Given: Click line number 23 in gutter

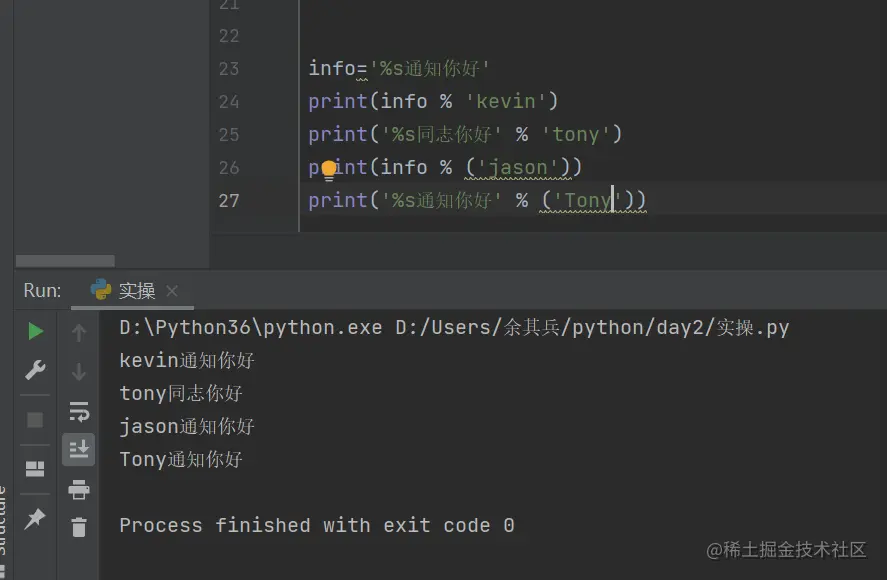Looking at the screenshot, I should 229,69.
